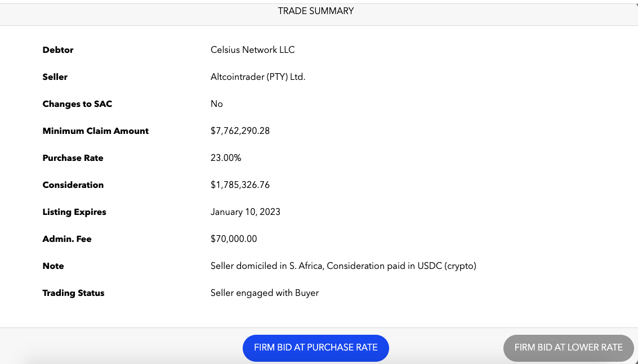Select the expiration date January 10, 2023
Image resolution: width=638 pixels, height=364 pixels.
tap(245, 212)
